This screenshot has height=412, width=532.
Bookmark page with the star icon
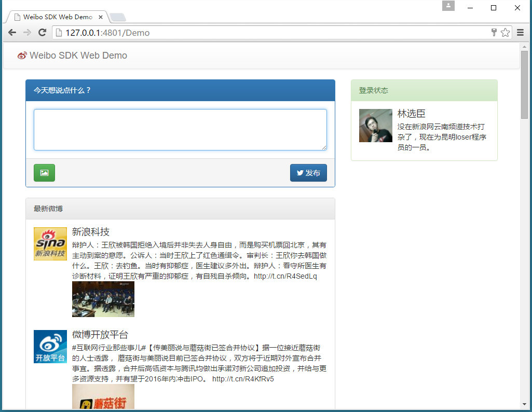coord(505,33)
